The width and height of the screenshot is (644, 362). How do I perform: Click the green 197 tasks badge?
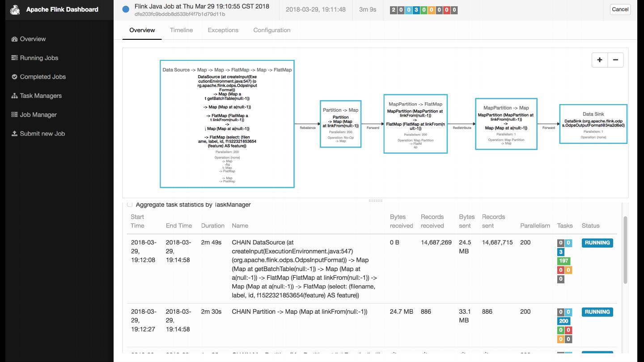[564, 261]
